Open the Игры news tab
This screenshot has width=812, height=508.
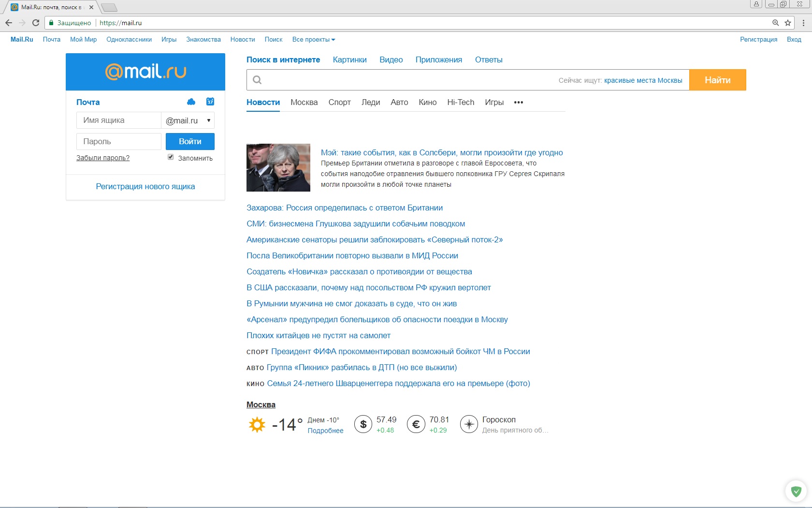coord(494,103)
